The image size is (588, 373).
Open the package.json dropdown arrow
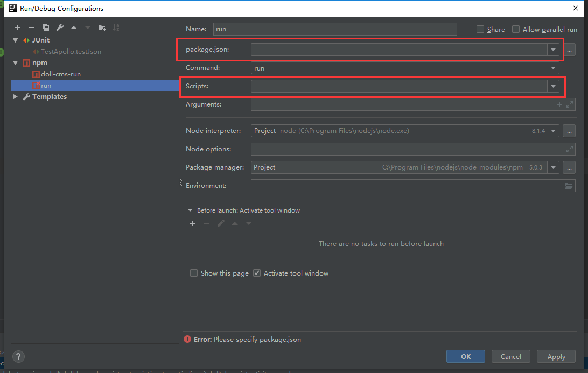[x=553, y=50]
